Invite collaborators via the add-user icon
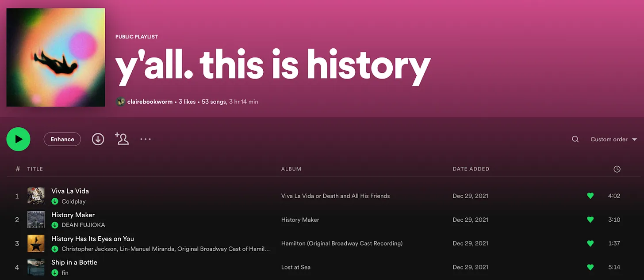Screen dimensions: 644x280 pos(122,139)
